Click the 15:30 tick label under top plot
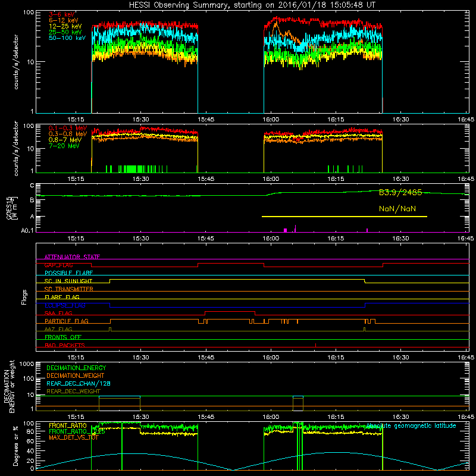This screenshot has height=476, width=476. point(141,120)
